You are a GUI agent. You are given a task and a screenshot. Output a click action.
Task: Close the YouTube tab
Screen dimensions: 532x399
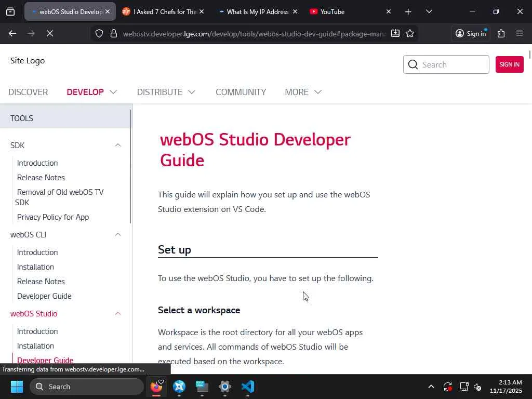point(389,11)
